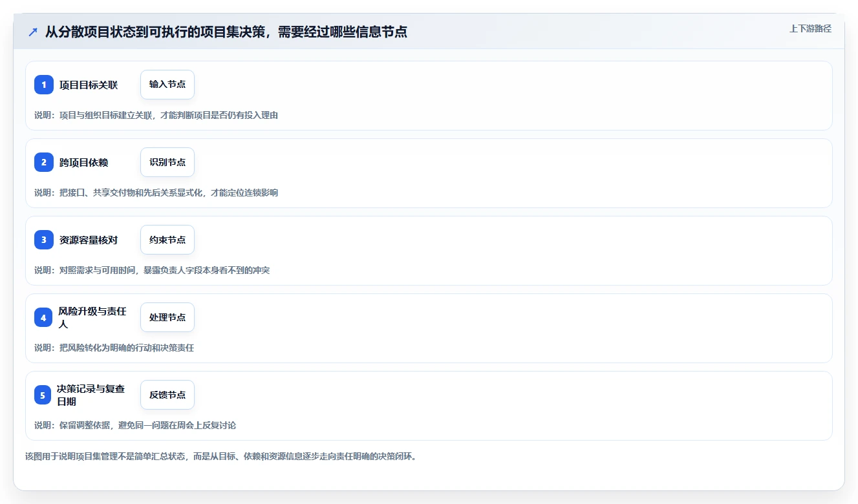
Task: Click the step 4 number badge
Action: click(x=43, y=317)
